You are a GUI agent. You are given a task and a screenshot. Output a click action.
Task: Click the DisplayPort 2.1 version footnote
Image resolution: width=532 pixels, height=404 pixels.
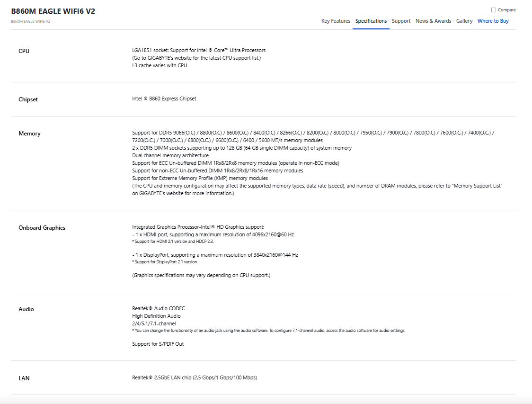coord(165,262)
